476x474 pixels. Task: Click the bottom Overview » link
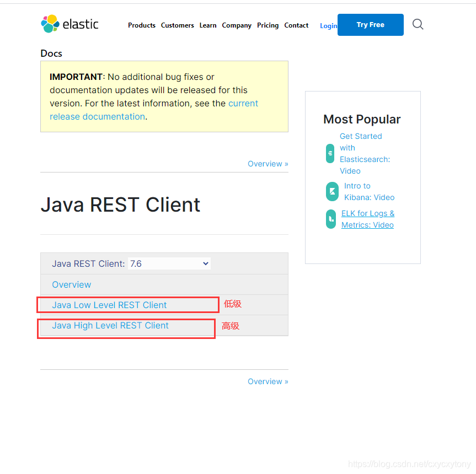click(268, 381)
